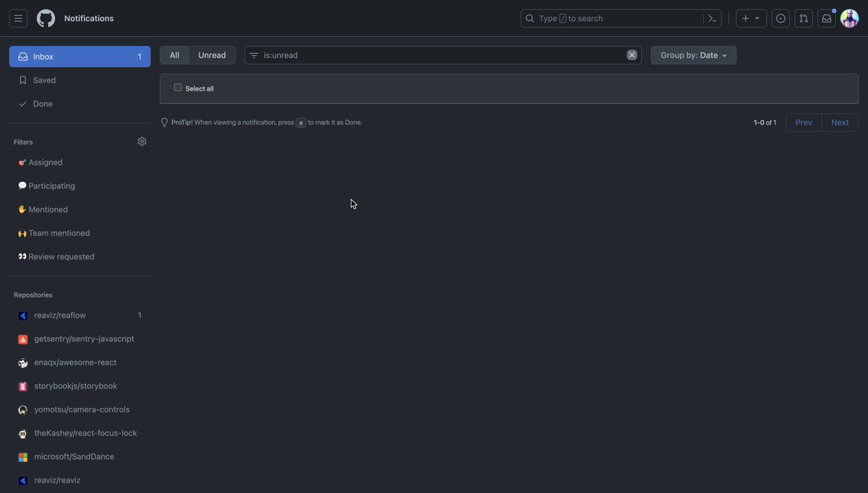Switch to the Saved notifications tab
The image size is (868, 493).
(45, 80)
